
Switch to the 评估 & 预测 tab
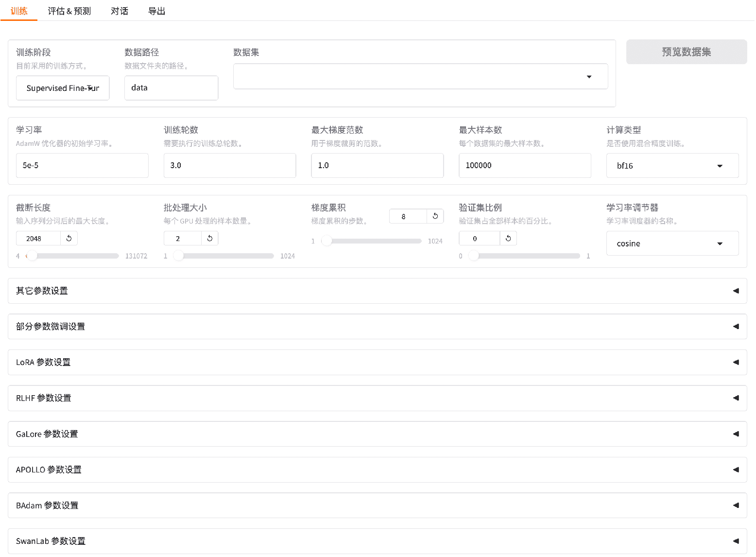coord(69,11)
